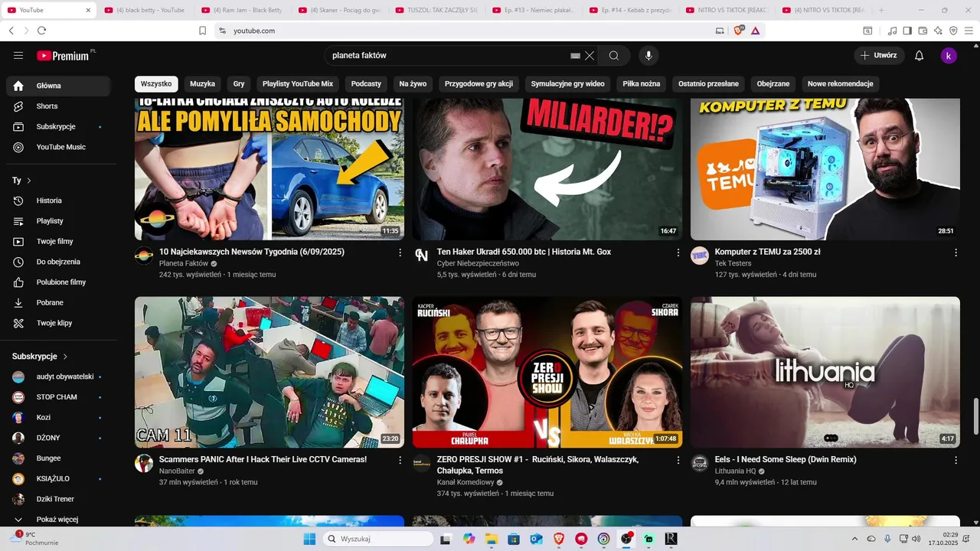Select the Podcasty filter chip
The height and width of the screenshot is (551, 980).
tap(367, 84)
